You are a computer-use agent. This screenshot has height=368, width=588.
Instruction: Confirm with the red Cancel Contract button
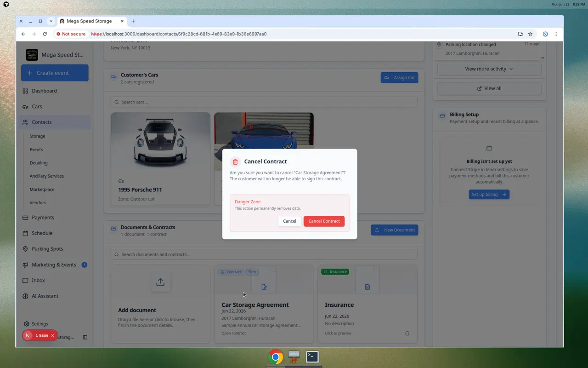click(x=324, y=221)
